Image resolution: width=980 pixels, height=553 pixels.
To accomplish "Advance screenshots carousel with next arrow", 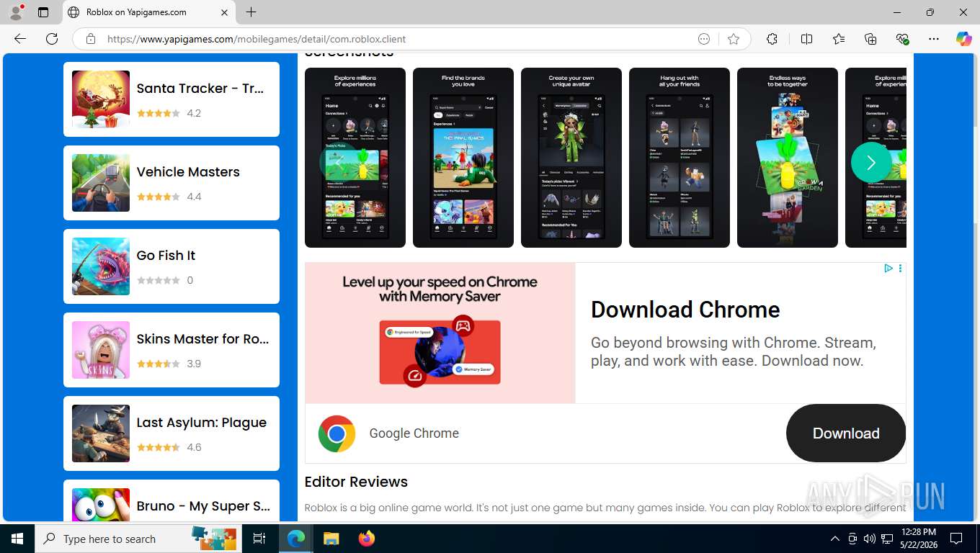I will point(871,162).
